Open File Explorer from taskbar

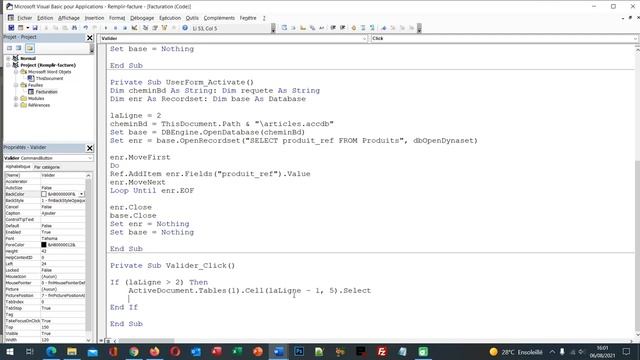pyautogui.click(x=72, y=351)
